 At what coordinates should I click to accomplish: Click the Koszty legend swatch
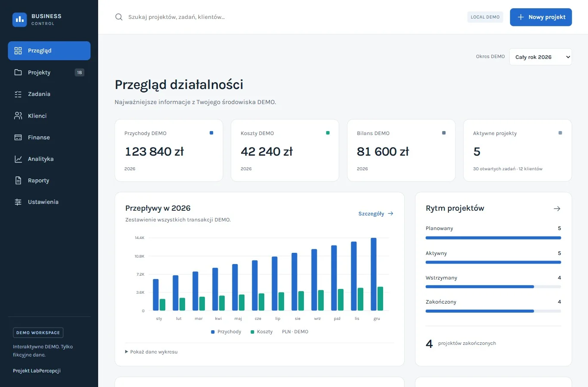click(x=252, y=332)
